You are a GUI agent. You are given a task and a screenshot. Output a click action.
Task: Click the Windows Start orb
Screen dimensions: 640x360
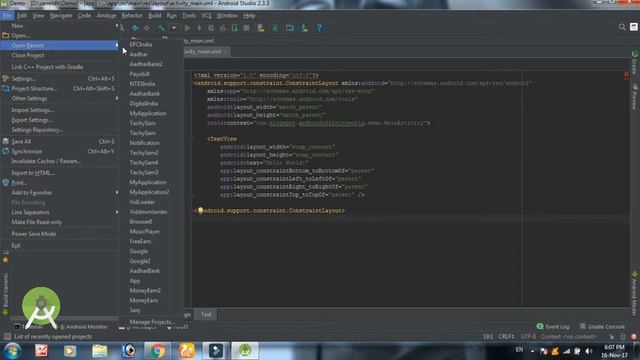(x=12, y=351)
